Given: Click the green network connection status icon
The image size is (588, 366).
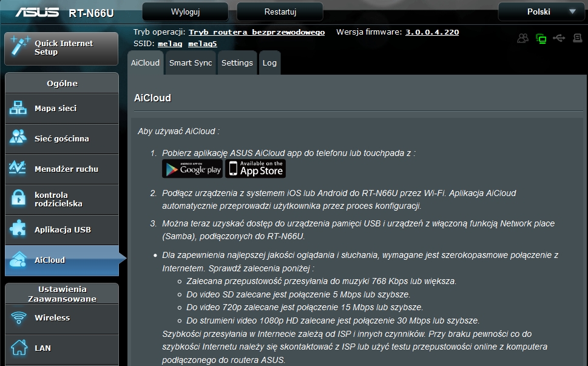Looking at the screenshot, I should point(541,39).
